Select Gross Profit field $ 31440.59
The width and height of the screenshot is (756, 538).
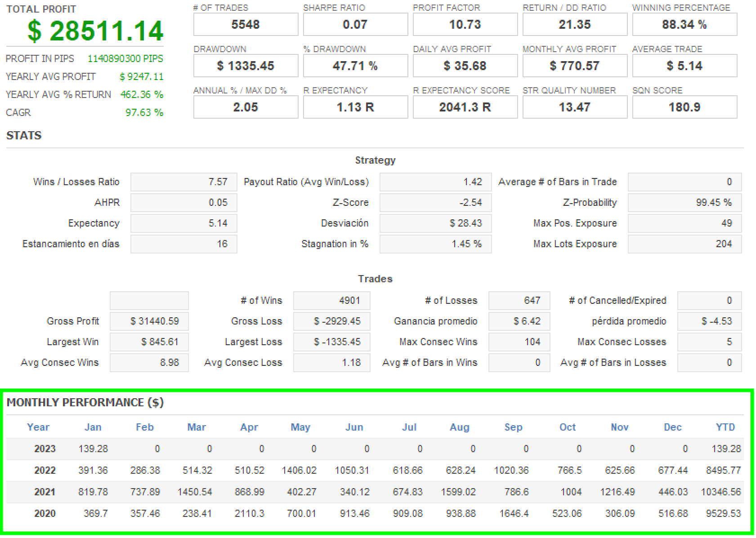(x=149, y=321)
